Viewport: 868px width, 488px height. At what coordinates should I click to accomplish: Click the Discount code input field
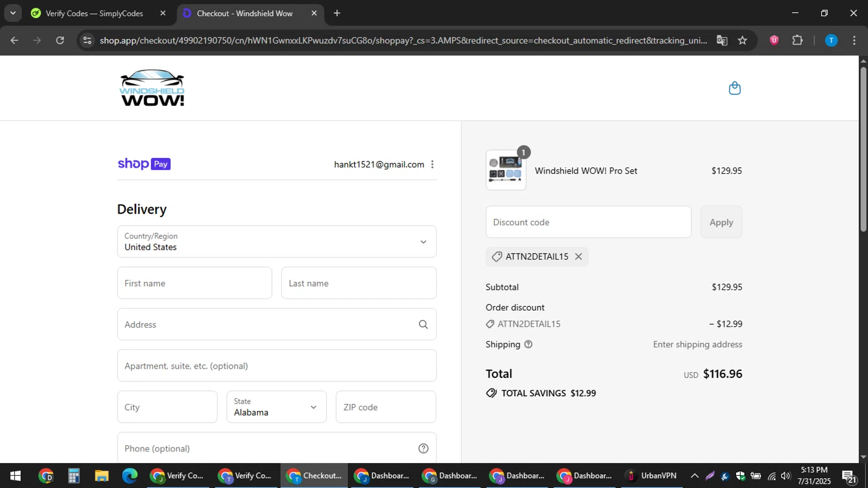(589, 222)
